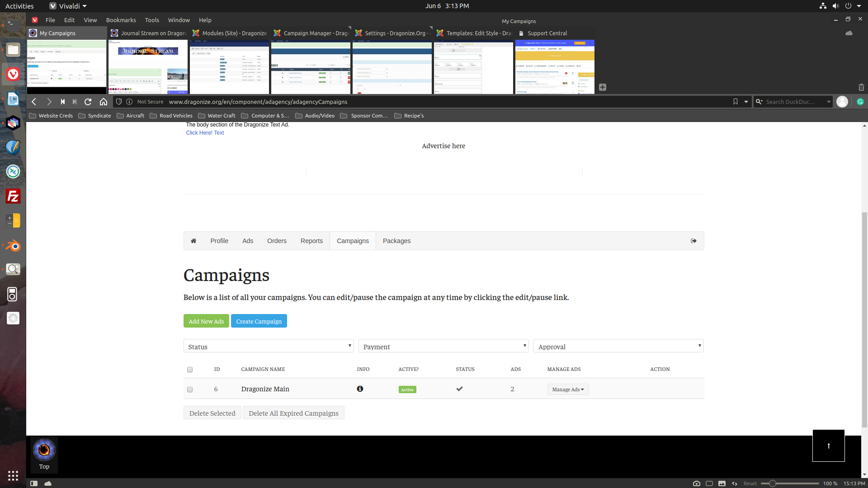Expand the Manage Ads dropdown
Viewport: 868px width, 488px height.
pos(568,389)
